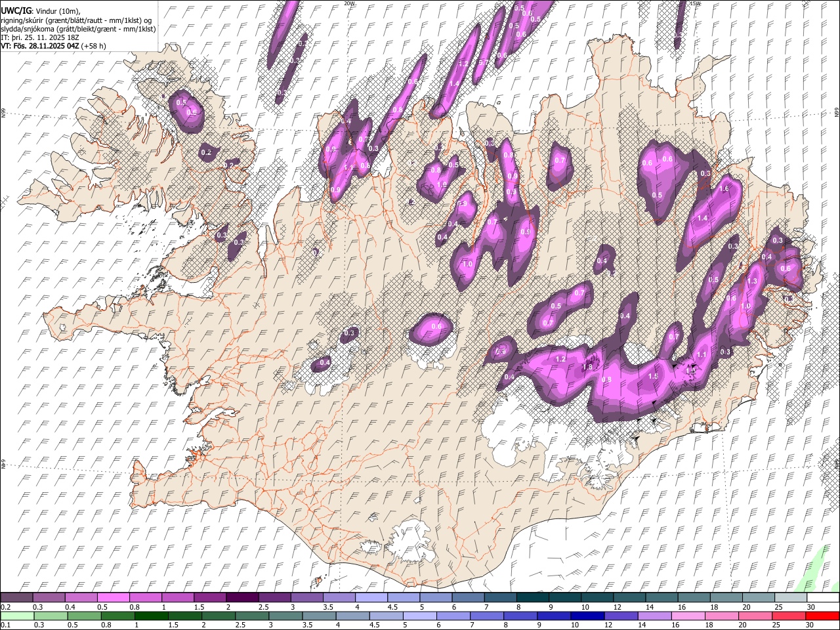Click the 1.6 precipitation value on the map

pyautogui.click(x=724, y=189)
